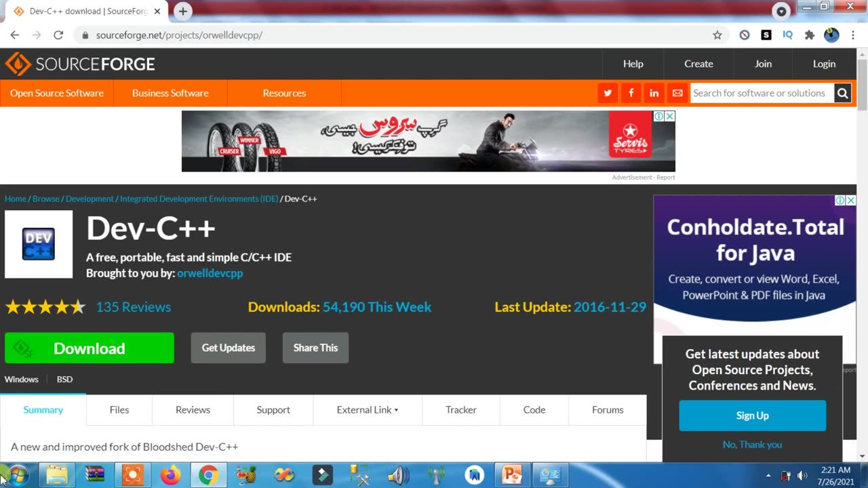Image resolution: width=868 pixels, height=488 pixels.
Task: Click the SourceForge logo
Action: (x=80, y=64)
